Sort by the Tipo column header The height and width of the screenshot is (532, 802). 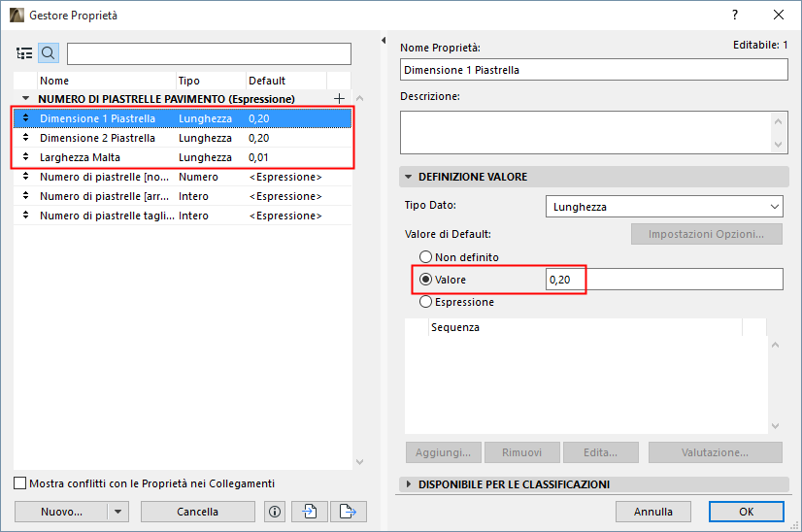211,81
